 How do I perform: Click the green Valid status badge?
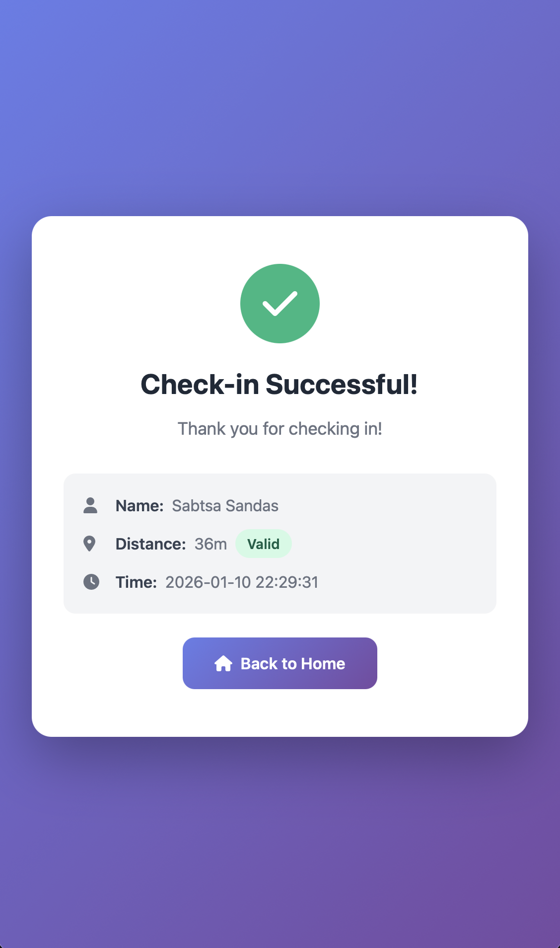coord(264,544)
